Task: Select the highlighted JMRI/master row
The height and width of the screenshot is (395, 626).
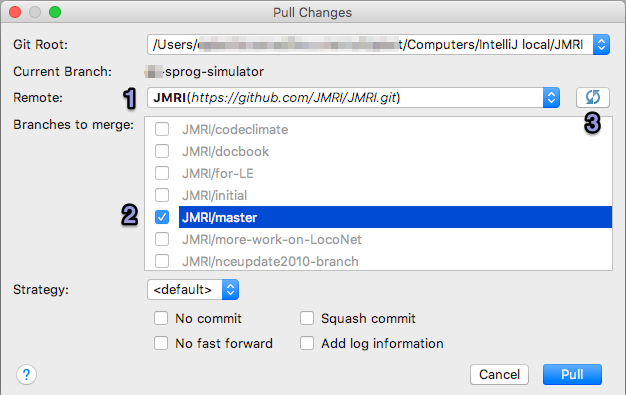Action: point(395,217)
